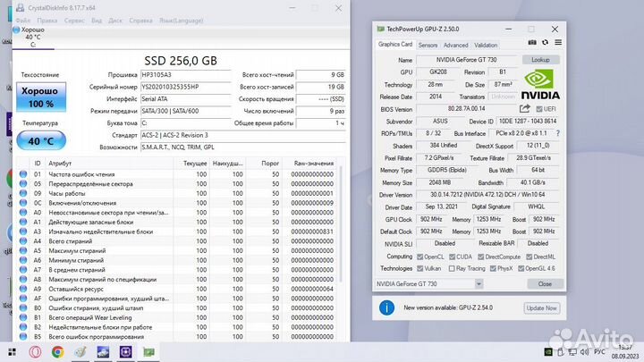Click the blue info icon in update bar
644x362 pixels.
[386, 307]
